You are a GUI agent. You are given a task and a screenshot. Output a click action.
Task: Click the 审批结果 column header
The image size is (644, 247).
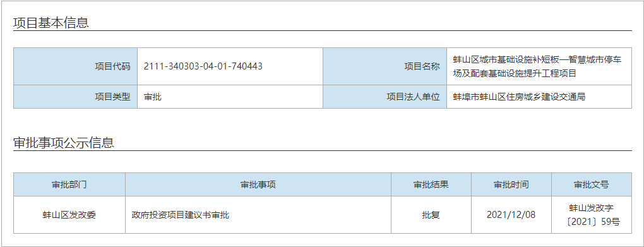click(x=431, y=184)
